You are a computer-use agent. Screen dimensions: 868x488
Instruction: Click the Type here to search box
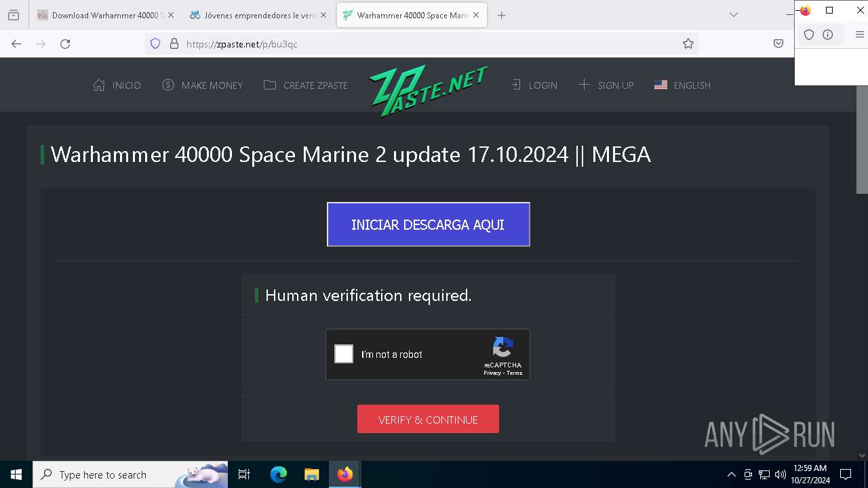point(130,474)
